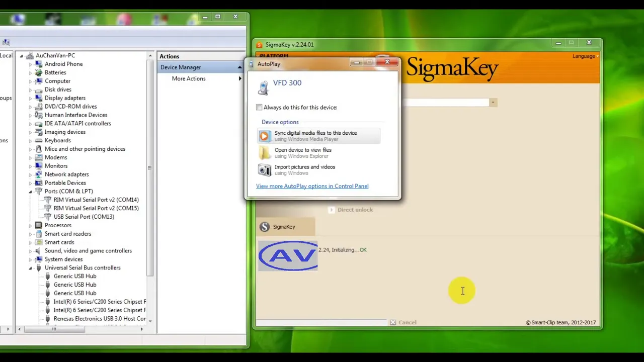
Task: Click the Direct unlock button
Action: 351,210
